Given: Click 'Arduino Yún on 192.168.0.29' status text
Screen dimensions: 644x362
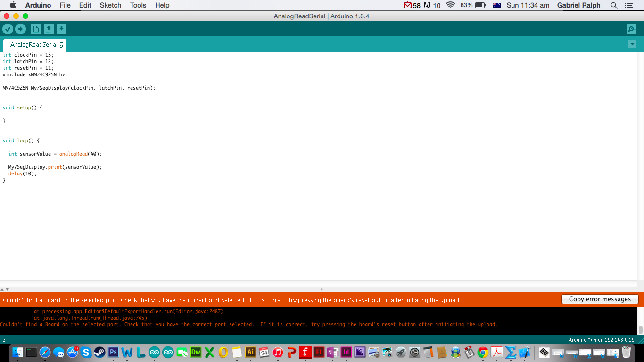Looking at the screenshot, I should coord(602,340).
